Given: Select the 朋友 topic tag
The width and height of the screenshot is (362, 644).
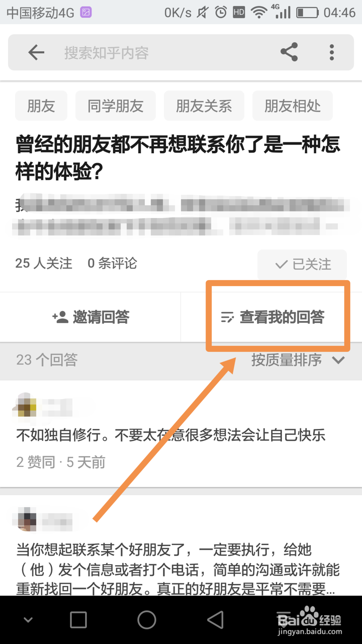Looking at the screenshot, I should 41,106.
